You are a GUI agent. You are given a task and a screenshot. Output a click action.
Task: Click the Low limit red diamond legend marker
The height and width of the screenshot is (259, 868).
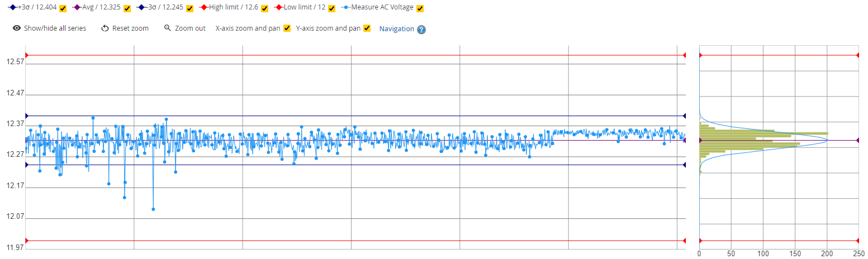tap(278, 8)
